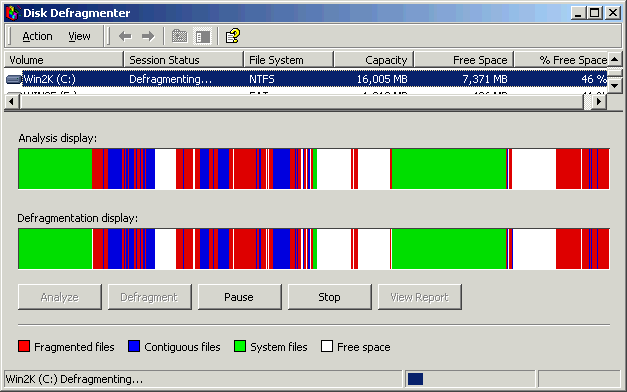
Task: Click the horizontal scroll left arrow
Action: [12, 102]
